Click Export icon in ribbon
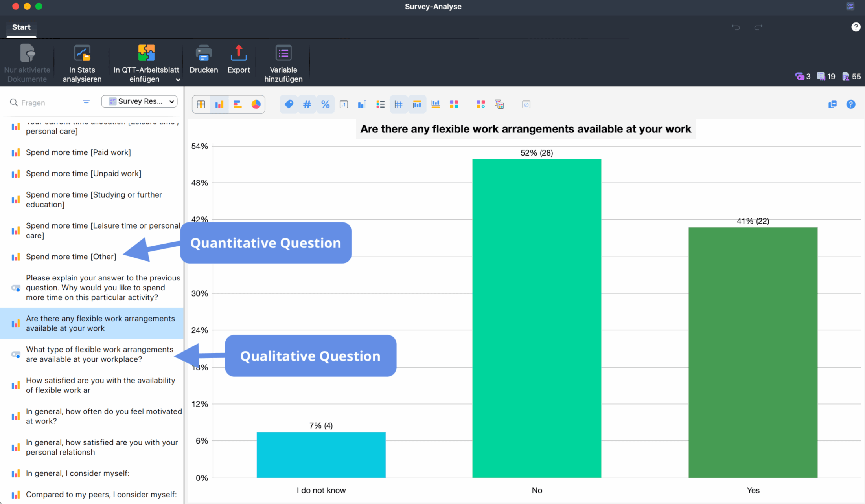 point(238,54)
